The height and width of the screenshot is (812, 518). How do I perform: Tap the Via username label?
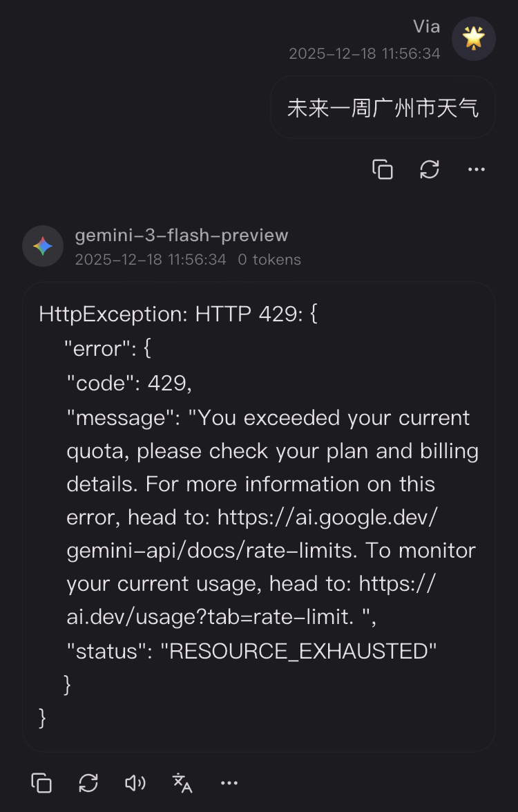coord(426,27)
